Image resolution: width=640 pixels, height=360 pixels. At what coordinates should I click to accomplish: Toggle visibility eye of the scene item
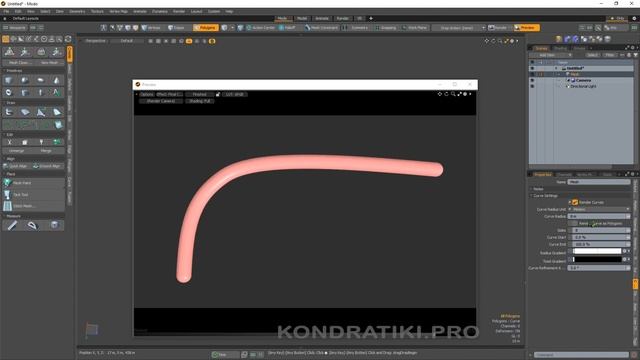tap(532, 68)
